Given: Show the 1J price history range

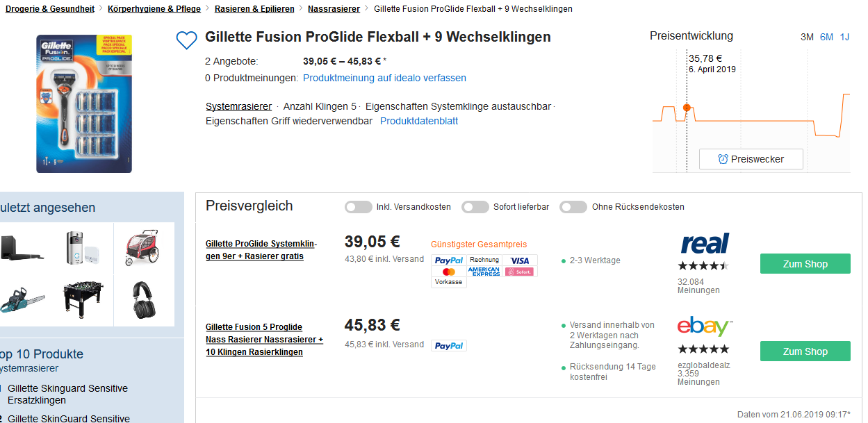Looking at the screenshot, I should pos(844,37).
